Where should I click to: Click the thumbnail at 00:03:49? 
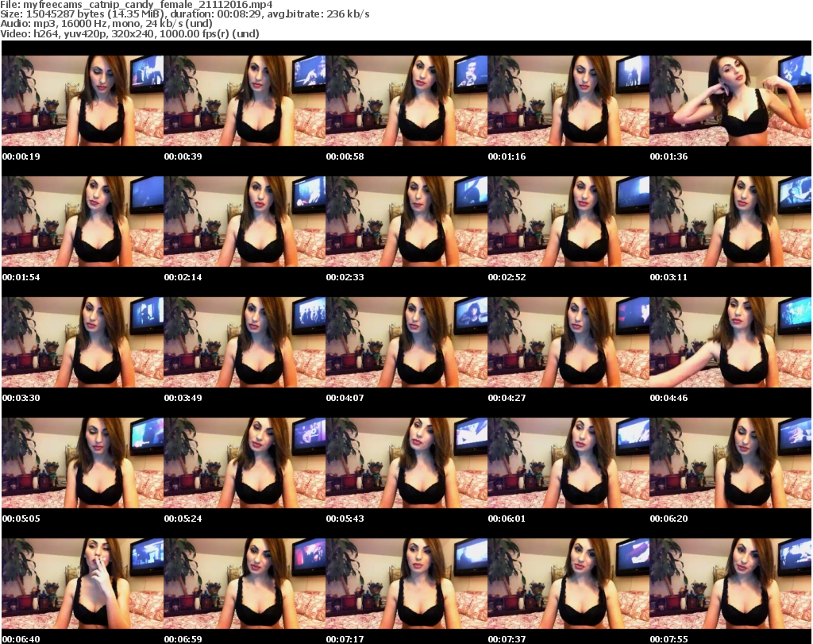pyautogui.click(x=245, y=342)
